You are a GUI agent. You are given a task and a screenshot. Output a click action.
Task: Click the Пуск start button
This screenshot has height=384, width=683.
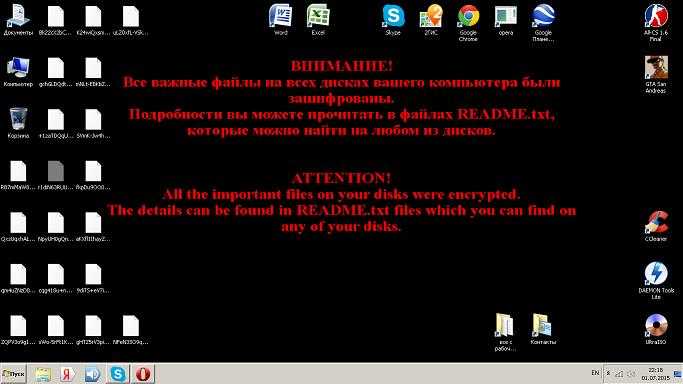pyautogui.click(x=14, y=374)
